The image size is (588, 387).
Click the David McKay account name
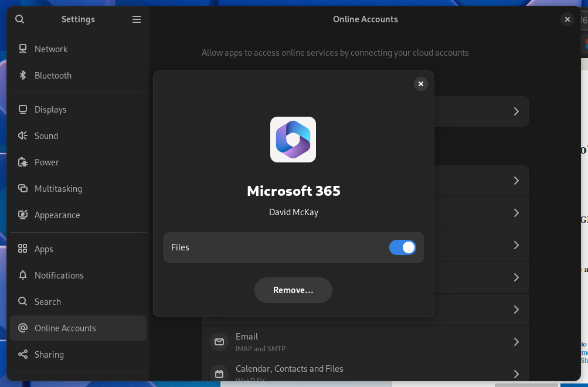(294, 212)
